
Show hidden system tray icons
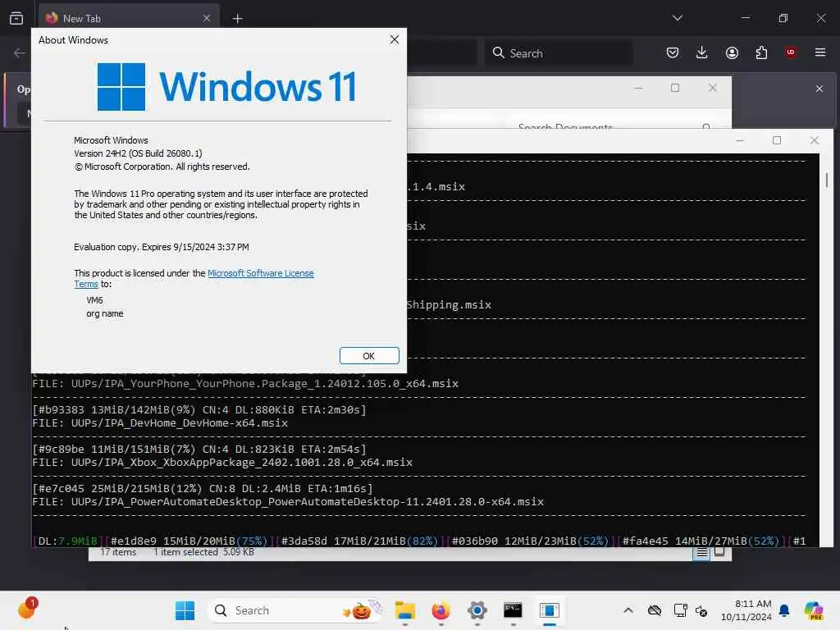pos(628,610)
